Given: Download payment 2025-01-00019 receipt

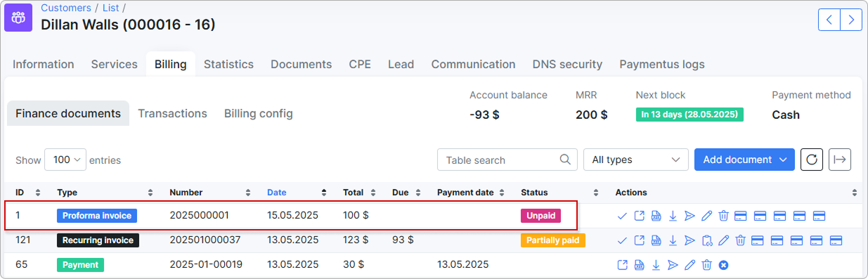Looking at the screenshot, I should pyautogui.click(x=656, y=265).
